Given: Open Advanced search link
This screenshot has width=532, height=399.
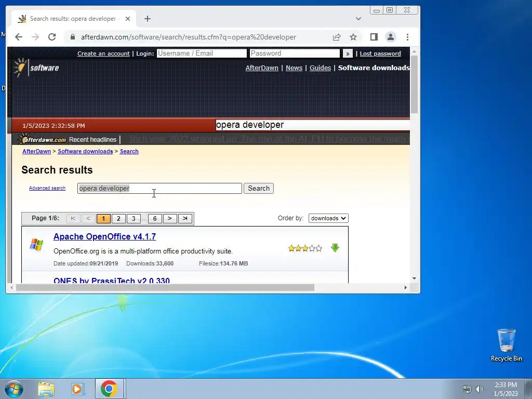Looking at the screenshot, I should (x=47, y=188).
